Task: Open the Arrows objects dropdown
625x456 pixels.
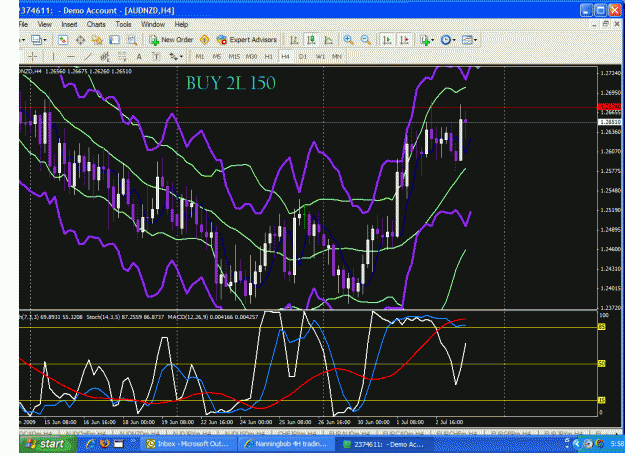Action: click(x=176, y=57)
